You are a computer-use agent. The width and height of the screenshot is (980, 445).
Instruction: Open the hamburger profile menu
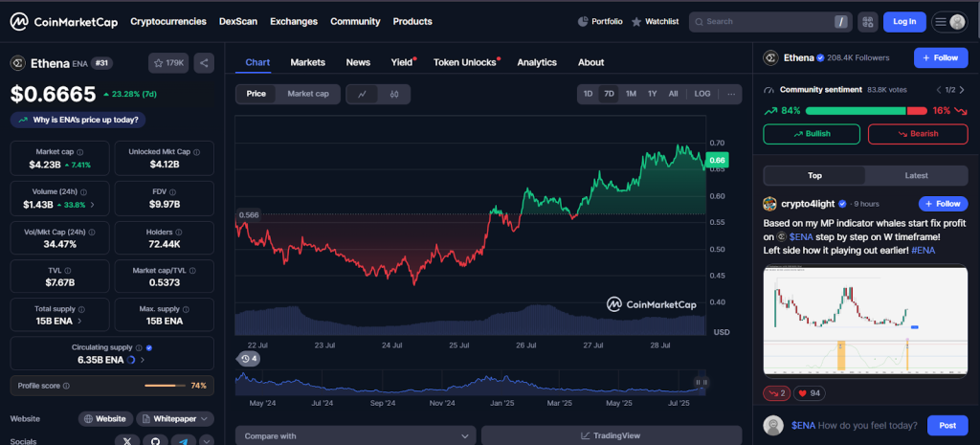coord(949,22)
